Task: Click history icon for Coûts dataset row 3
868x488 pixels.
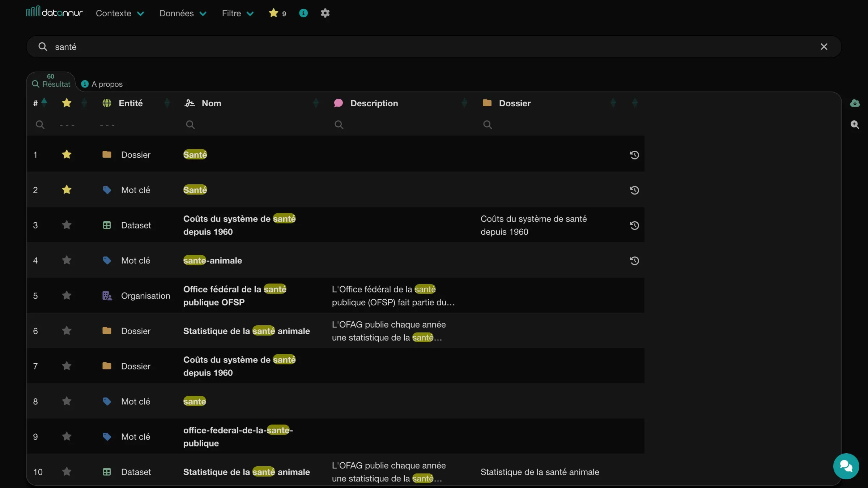Action: click(x=634, y=225)
